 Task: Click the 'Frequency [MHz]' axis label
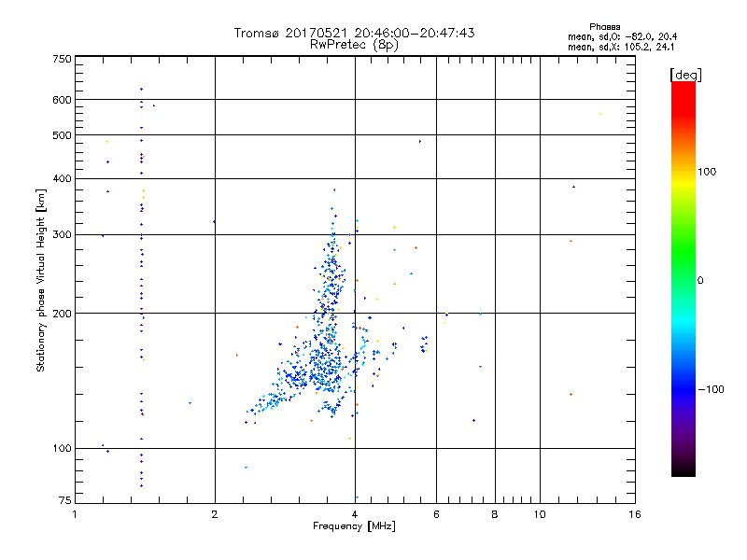point(354,526)
